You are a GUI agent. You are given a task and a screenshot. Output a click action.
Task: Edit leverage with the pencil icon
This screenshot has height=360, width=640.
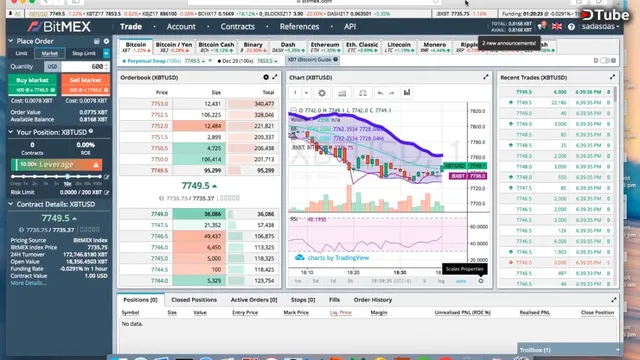click(107, 177)
